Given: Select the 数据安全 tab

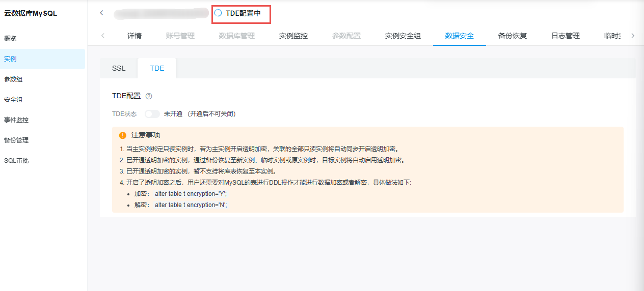Looking at the screenshot, I should 460,36.
